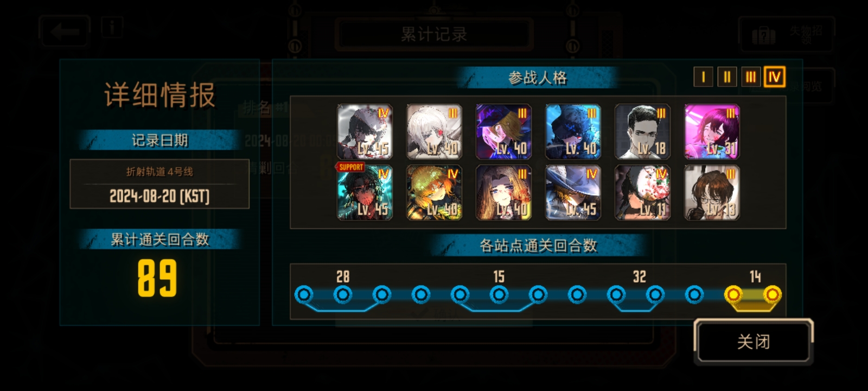Image resolution: width=868 pixels, height=391 pixels.
Task: Select tier III filter toggle
Action: pos(750,77)
